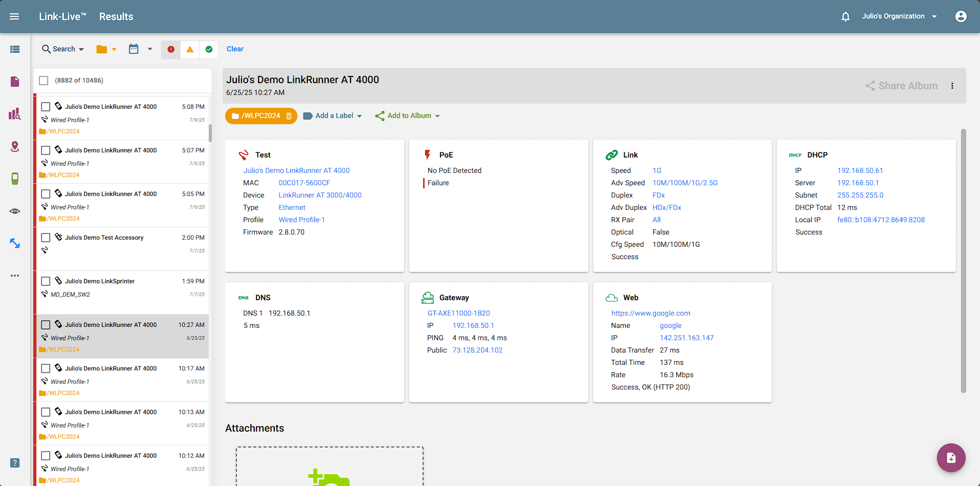980x486 pixels.
Task: Expand the Search dropdown
Action: click(x=63, y=49)
